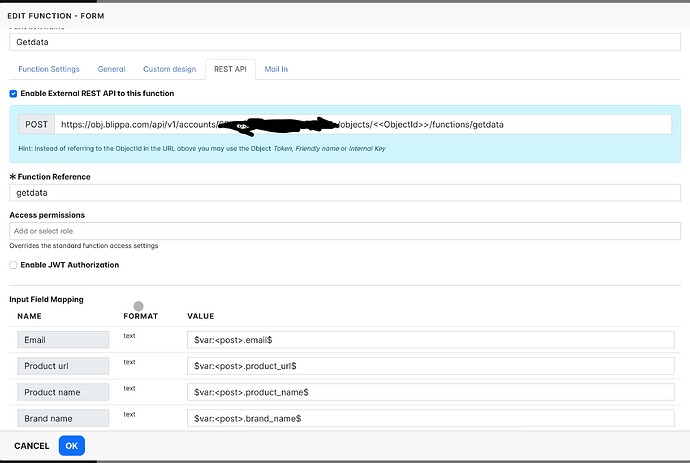Select the REST API tab
The width and height of the screenshot is (690, 463).
pyautogui.click(x=227, y=69)
